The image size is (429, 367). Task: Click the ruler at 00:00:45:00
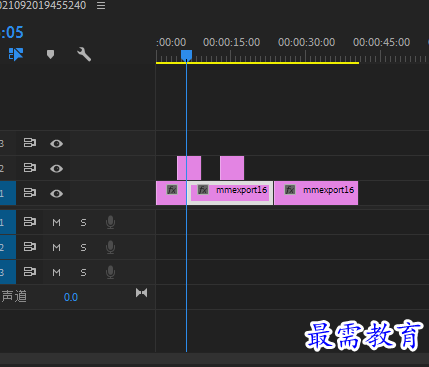(x=381, y=42)
